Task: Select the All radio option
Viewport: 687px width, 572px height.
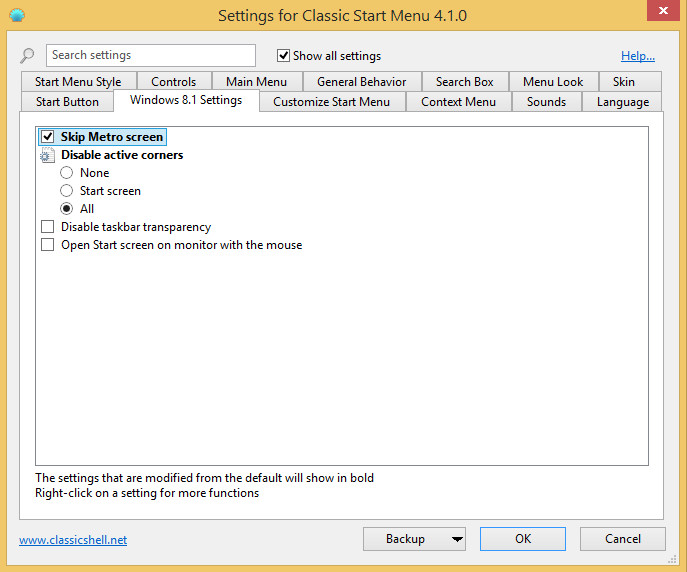Action: pos(66,208)
